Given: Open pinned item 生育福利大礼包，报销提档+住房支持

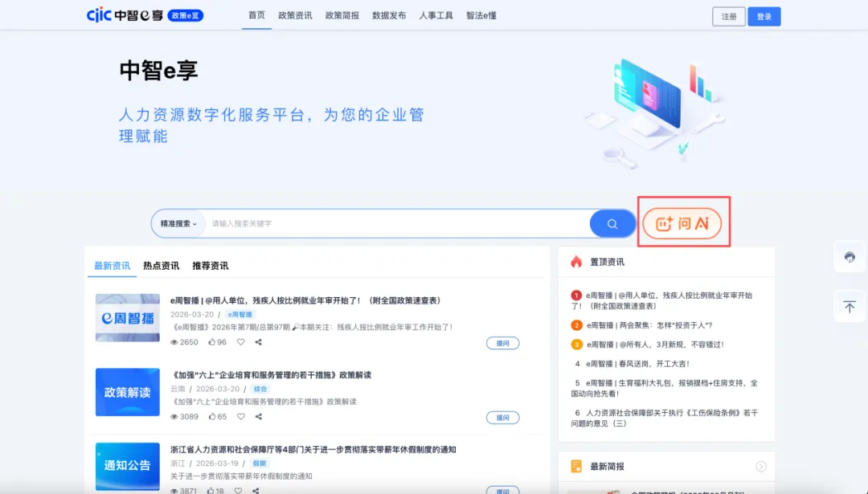Looking at the screenshot, I should pyautogui.click(x=665, y=388).
